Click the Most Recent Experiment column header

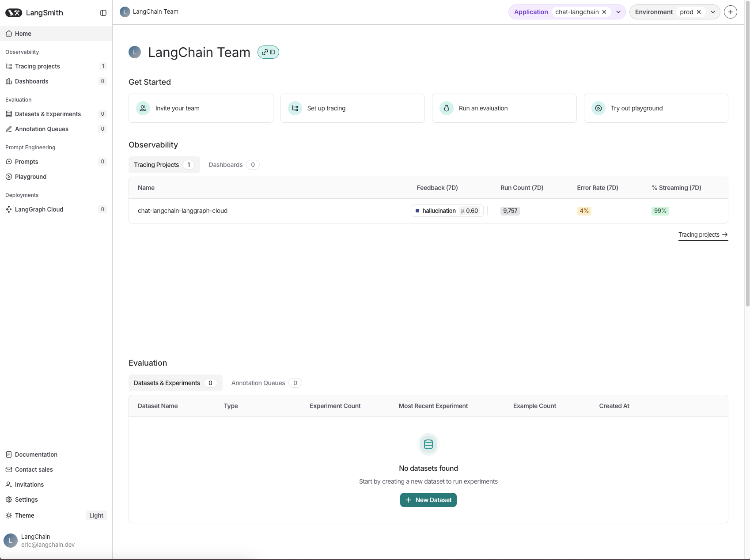433,406
